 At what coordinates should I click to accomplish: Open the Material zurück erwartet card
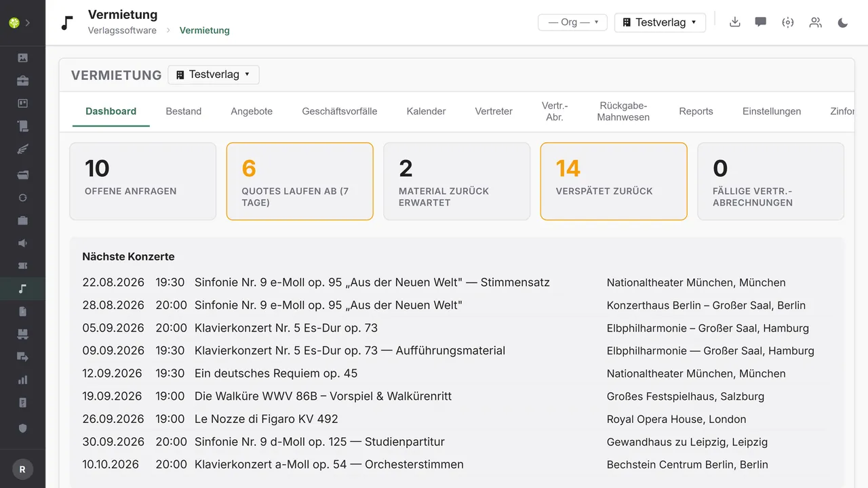(457, 181)
